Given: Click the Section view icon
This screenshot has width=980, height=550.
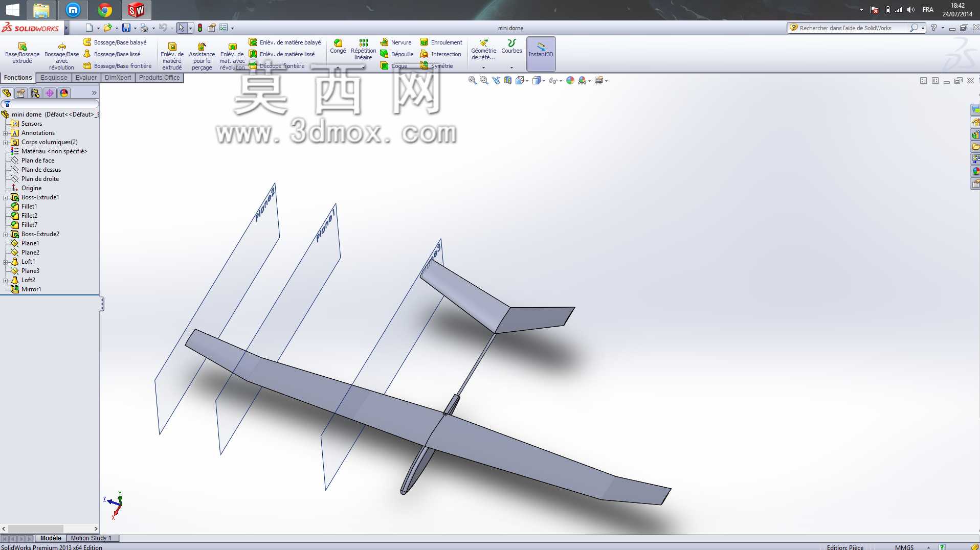Looking at the screenshot, I should [x=508, y=80].
